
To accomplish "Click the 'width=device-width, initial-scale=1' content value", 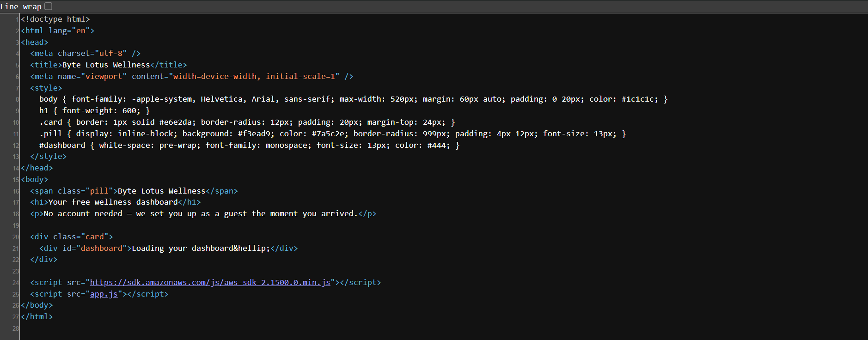I will 254,76.
